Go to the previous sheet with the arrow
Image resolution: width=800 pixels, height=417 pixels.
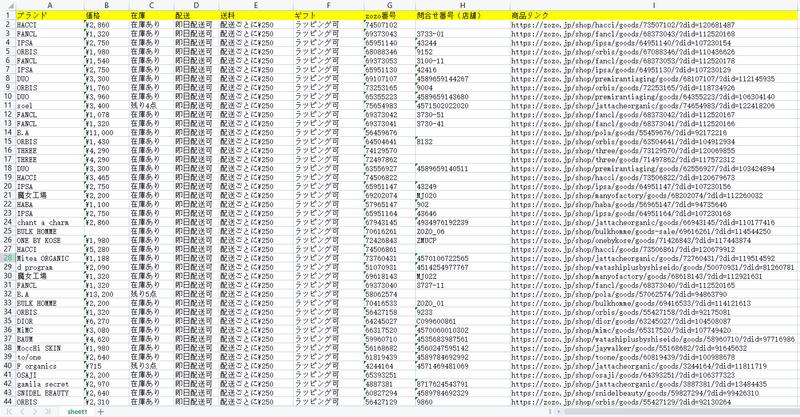[x=22, y=411]
